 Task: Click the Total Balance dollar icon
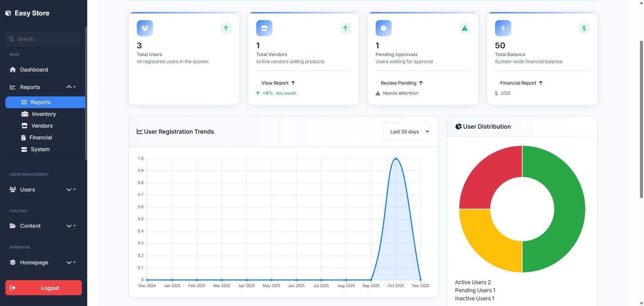[503, 28]
